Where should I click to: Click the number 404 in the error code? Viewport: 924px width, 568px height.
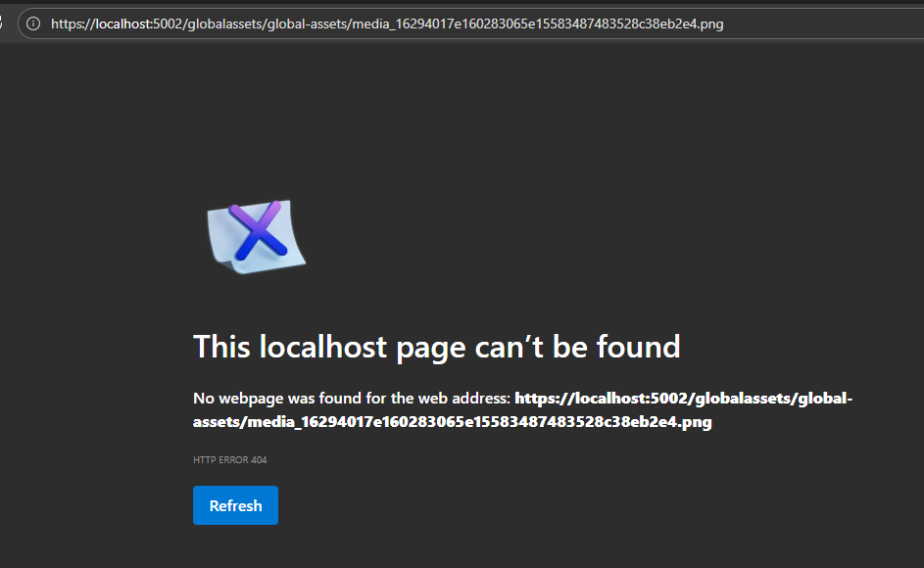pyautogui.click(x=259, y=459)
